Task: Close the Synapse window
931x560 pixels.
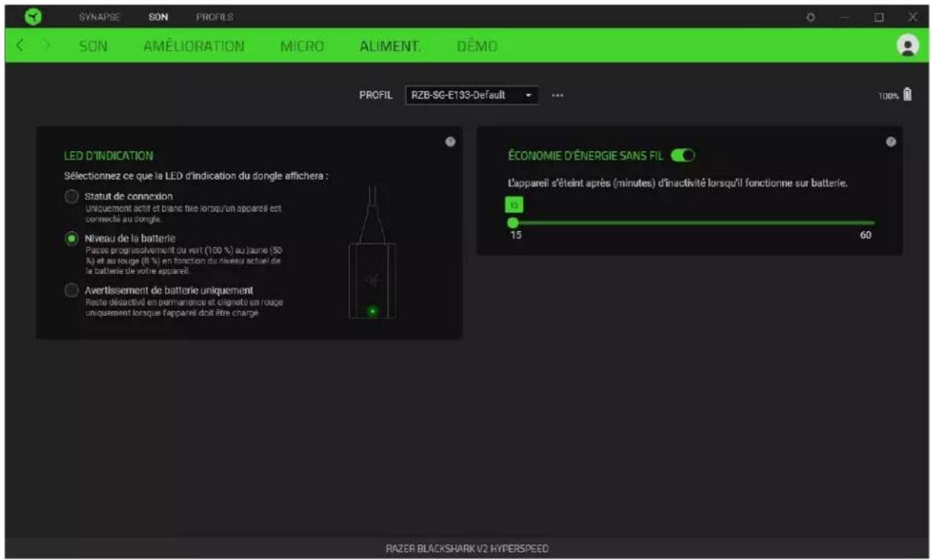Action: pyautogui.click(x=912, y=16)
